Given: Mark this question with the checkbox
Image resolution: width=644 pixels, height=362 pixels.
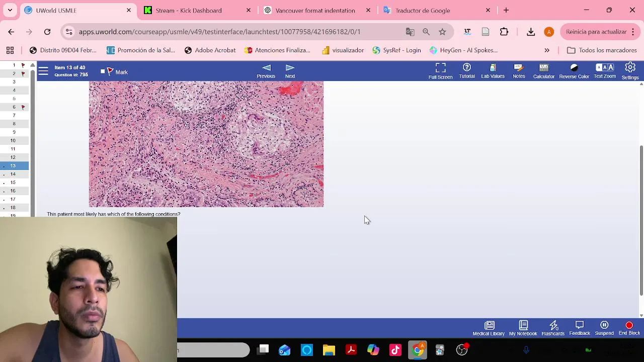Looking at the screenshot, I should [103, 71].
